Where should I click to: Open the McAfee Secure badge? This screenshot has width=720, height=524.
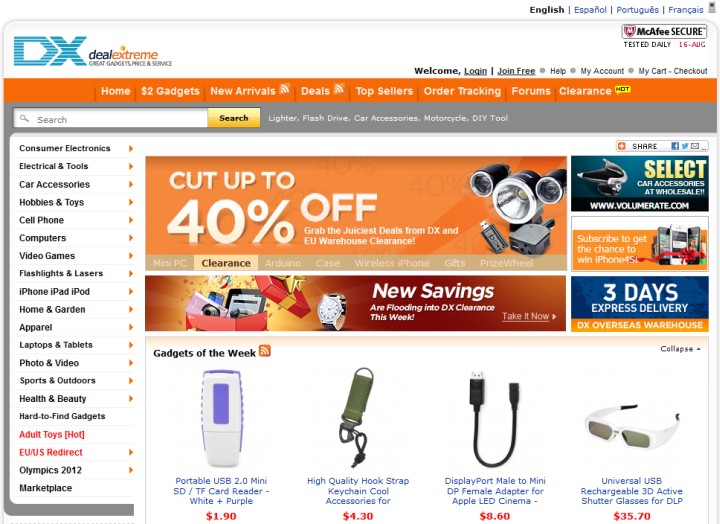[x=664, y=36]
